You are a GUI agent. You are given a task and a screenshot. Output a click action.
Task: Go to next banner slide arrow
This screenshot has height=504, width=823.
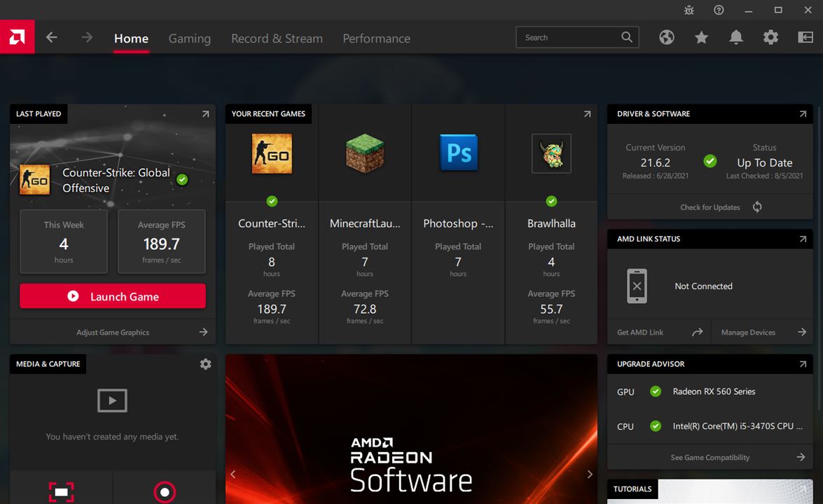pyautogui.click(x=589, y=474)
